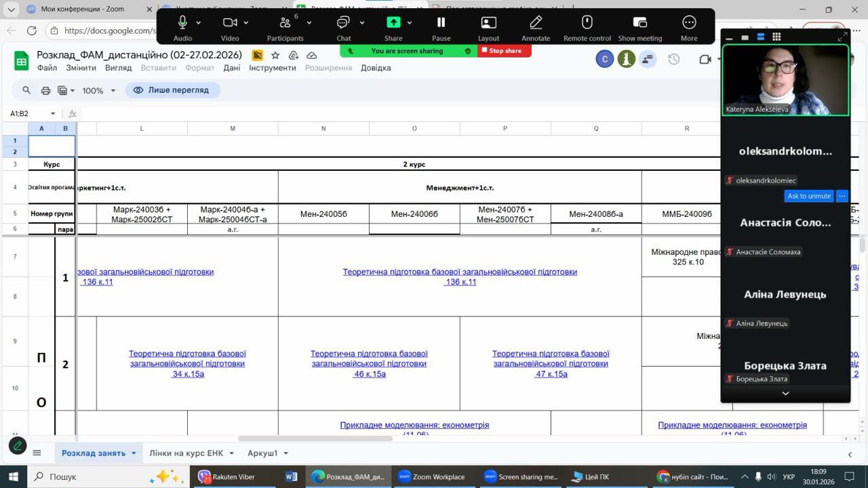Toggle camera with Zoom Video button
Viewport: 868px width, 488px height.
click(x=230, y=23)
